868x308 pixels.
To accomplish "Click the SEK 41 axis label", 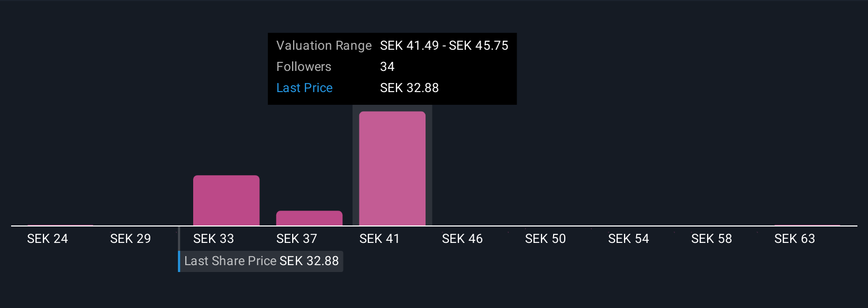I will tap(379, 239).
